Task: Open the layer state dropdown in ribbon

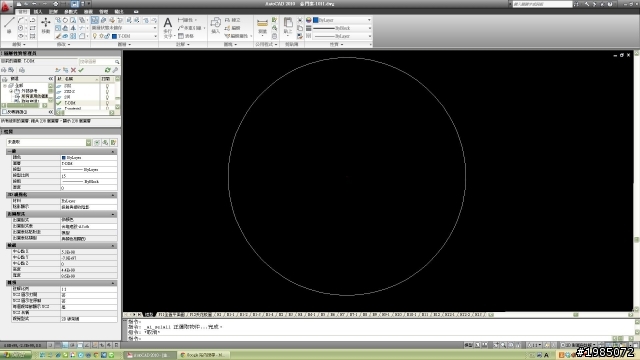Action: [x=124, y=28]
